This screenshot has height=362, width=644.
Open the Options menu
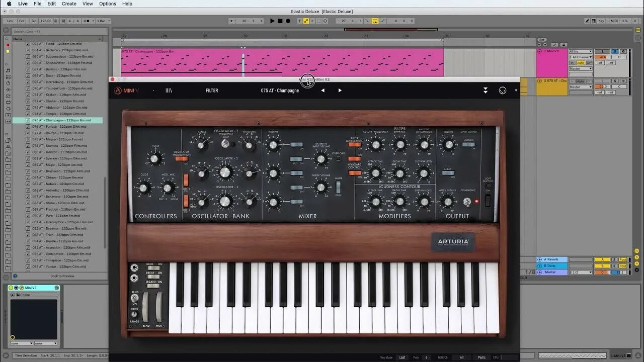[108, 4]
